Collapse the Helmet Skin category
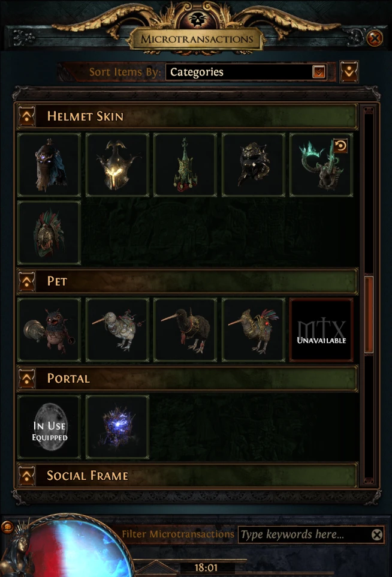This screenshot has height=577, width=392. click(x=27, y=116)
